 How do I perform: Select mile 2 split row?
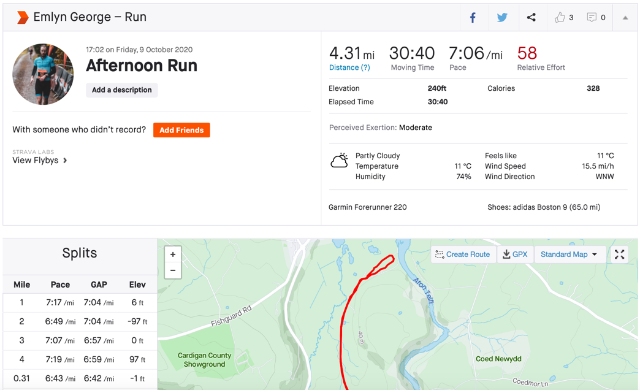pos(80,322)
